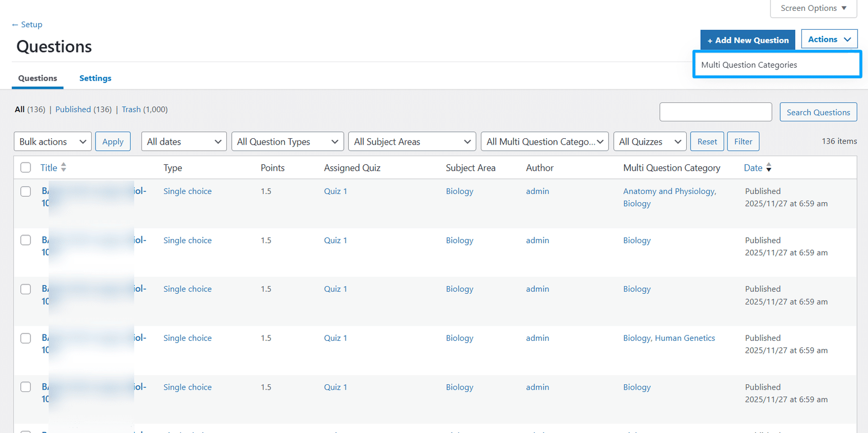Open Single choice type in the first row
The image size is (868, 433).
(x=187, y=191)
